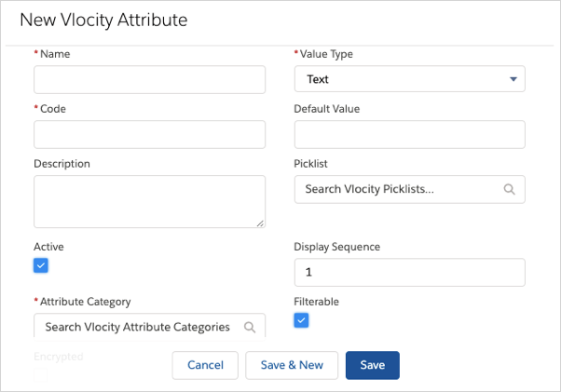Click the Name field label
561x392 pixels.
tap(55, 54)
